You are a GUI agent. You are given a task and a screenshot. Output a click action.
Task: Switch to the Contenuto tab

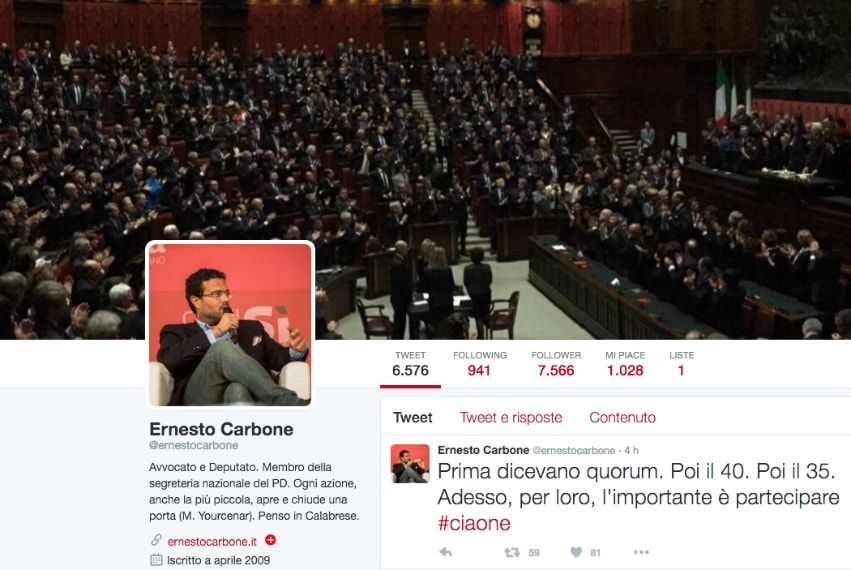click(x=623, y=417)
